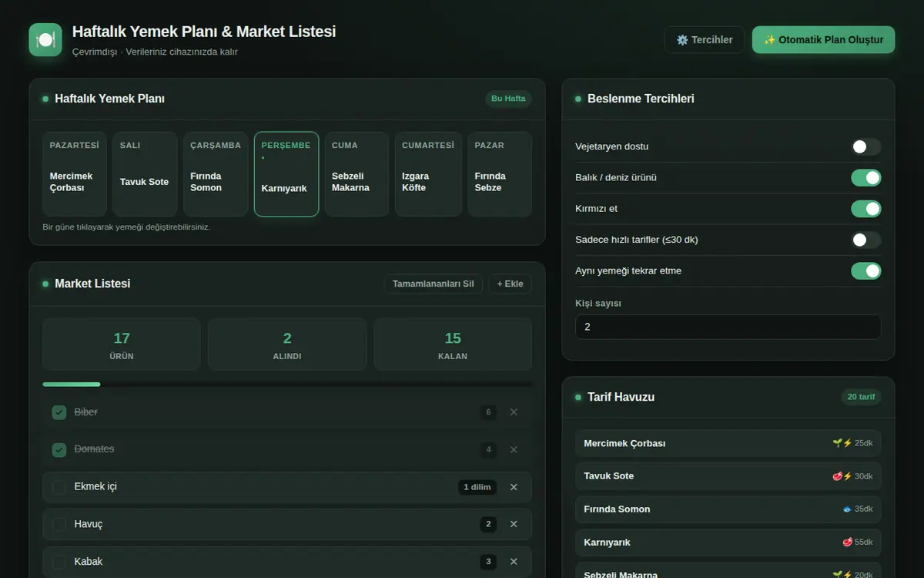924x578 pixels.
Task: Select the Pazartesi Mercimek Çorbası day card
Action: [75, 174]
